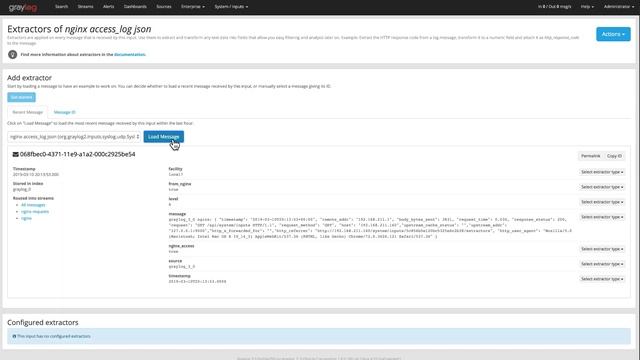Image resolution: width=640 pixels, height=360 pixels.
Task: Select extractor type for message field
Action: point(602,217)
